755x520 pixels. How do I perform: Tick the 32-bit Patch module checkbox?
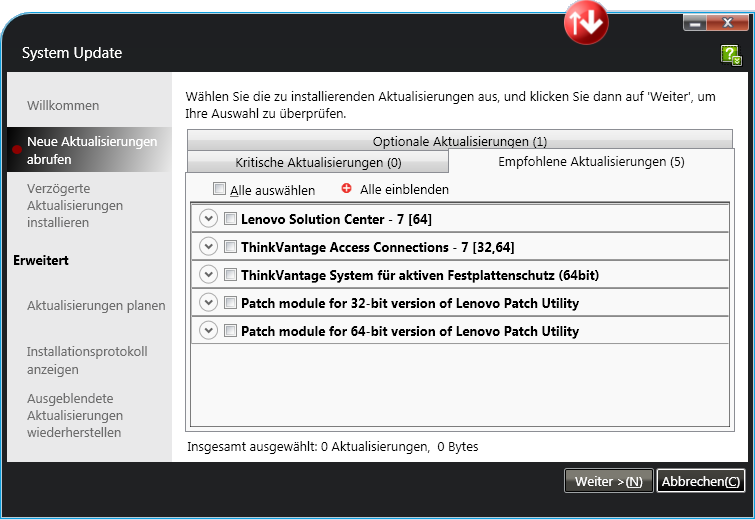[230, 302]
